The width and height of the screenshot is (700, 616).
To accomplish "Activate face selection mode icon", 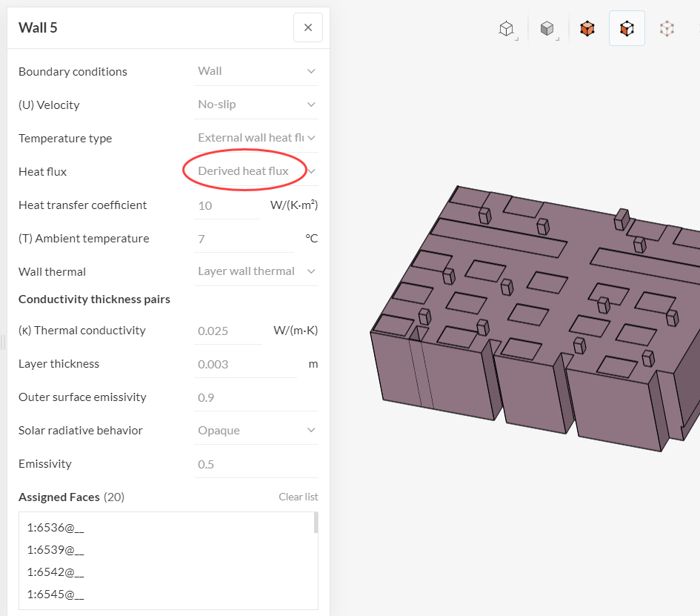I will tap(627, 29).
